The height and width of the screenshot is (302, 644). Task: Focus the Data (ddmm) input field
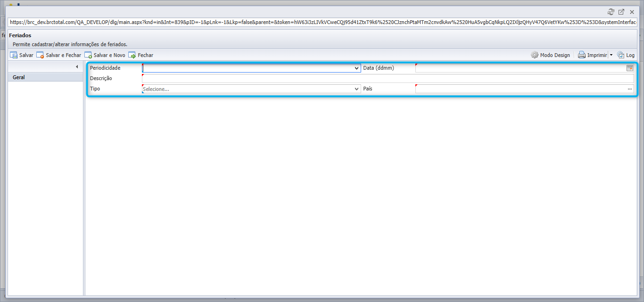click(520, 68)
